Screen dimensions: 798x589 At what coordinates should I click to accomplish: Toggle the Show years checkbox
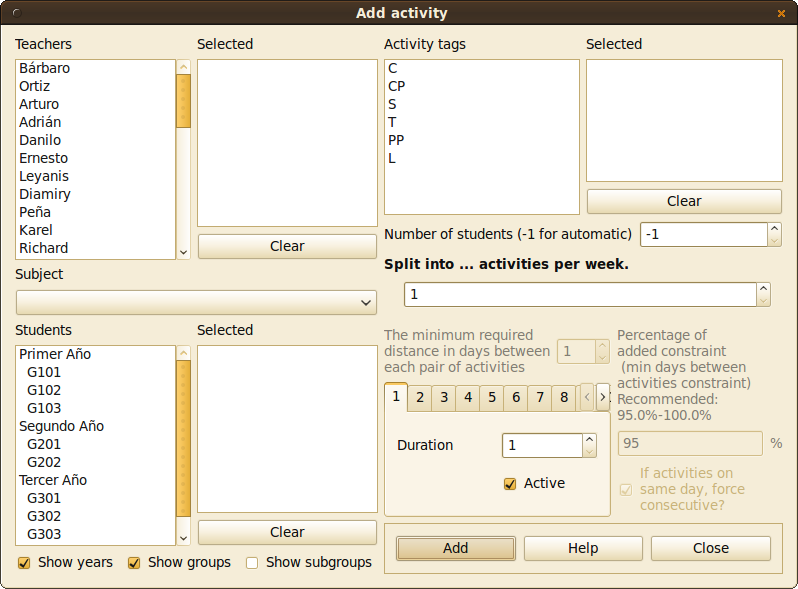tap(24, 563)
